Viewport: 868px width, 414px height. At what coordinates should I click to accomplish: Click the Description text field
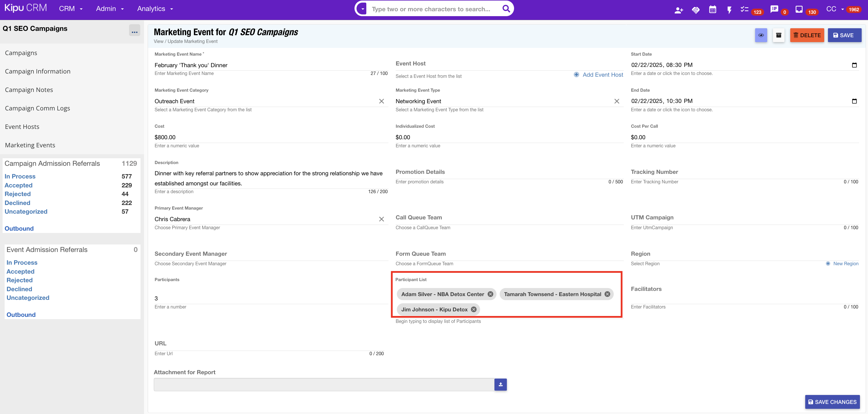click(x=271, y=178)
